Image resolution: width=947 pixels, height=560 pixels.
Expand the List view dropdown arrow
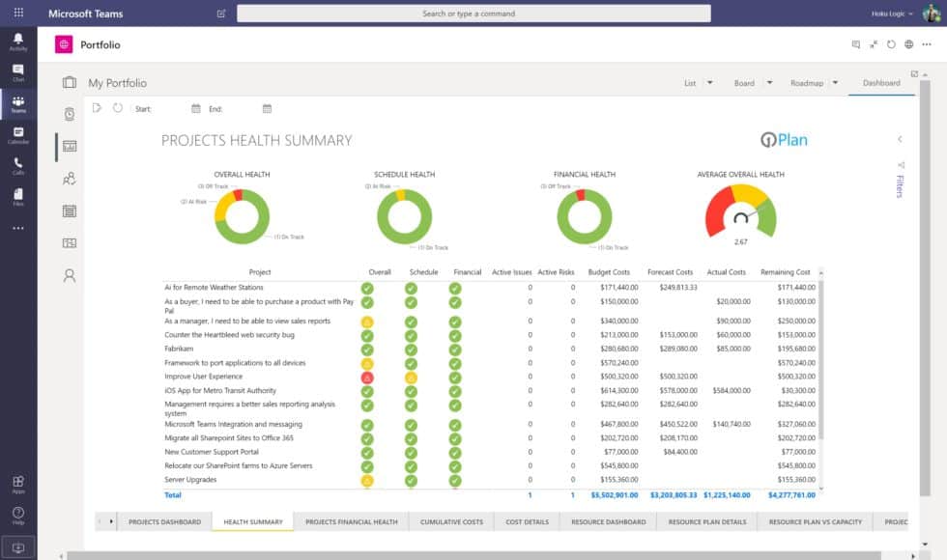click(709, 83)
